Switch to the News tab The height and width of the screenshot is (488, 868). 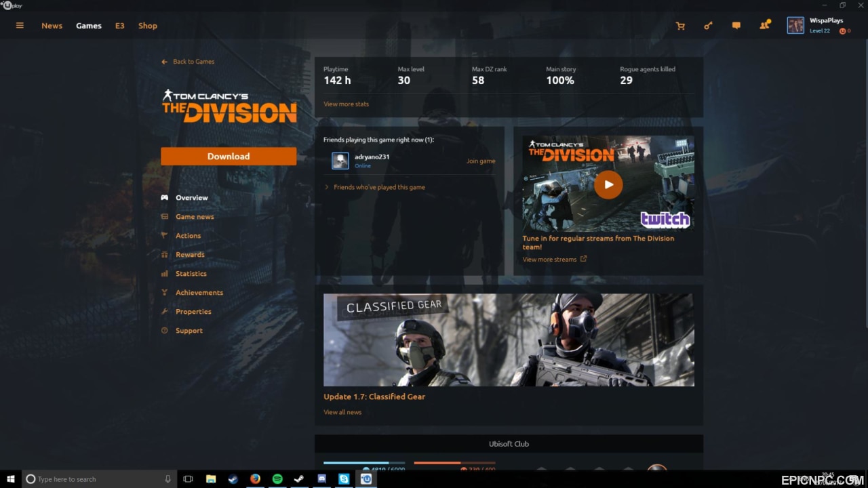click(52, 26)
